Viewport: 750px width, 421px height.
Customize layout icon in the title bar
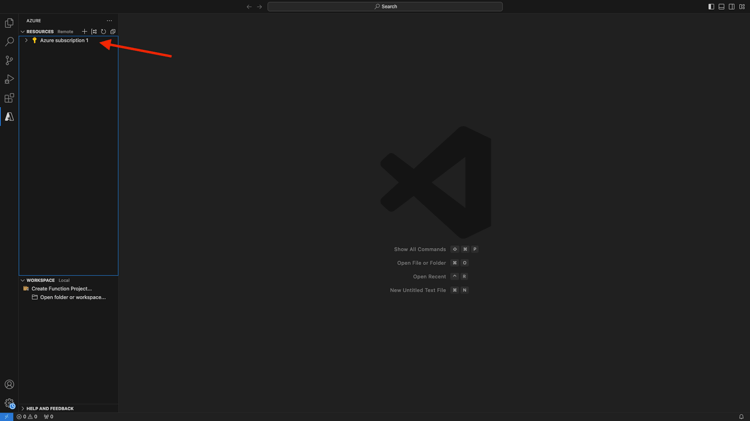point(742,7)
